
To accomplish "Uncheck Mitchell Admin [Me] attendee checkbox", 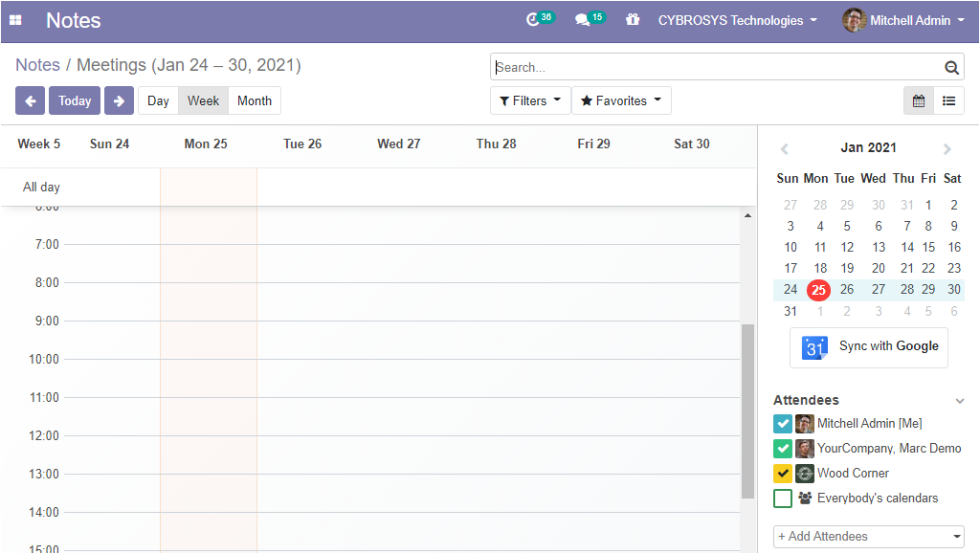I will click(x=783, y=424).
